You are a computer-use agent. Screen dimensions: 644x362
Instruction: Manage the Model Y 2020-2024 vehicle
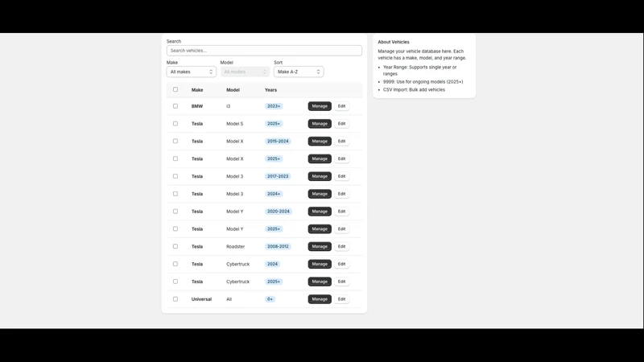320,212
